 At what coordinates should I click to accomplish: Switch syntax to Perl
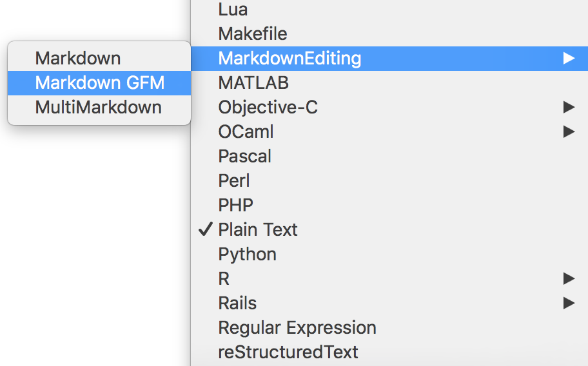[234, 180]
